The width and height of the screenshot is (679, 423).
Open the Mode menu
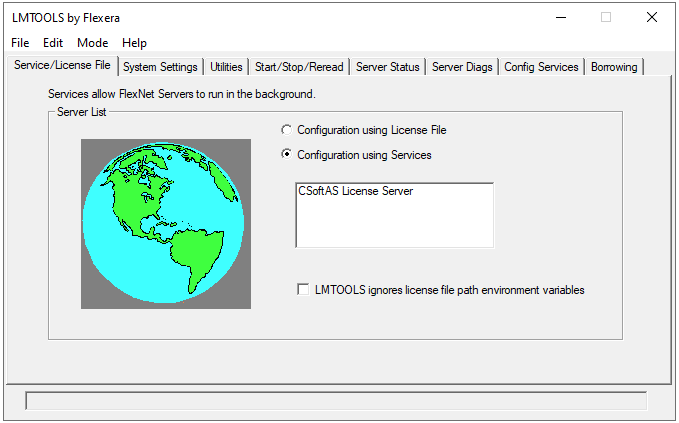(x=92, y=43)
